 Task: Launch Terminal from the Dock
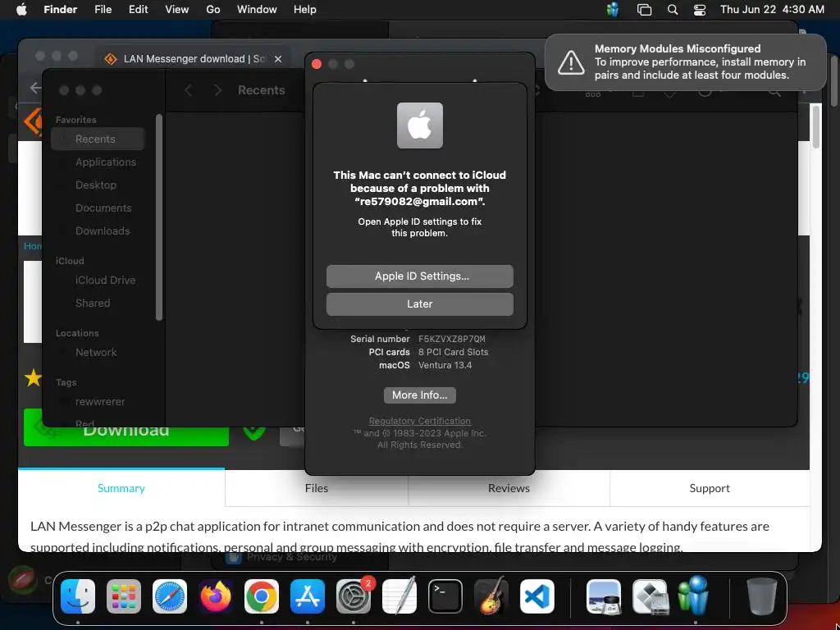pos(445,596)
